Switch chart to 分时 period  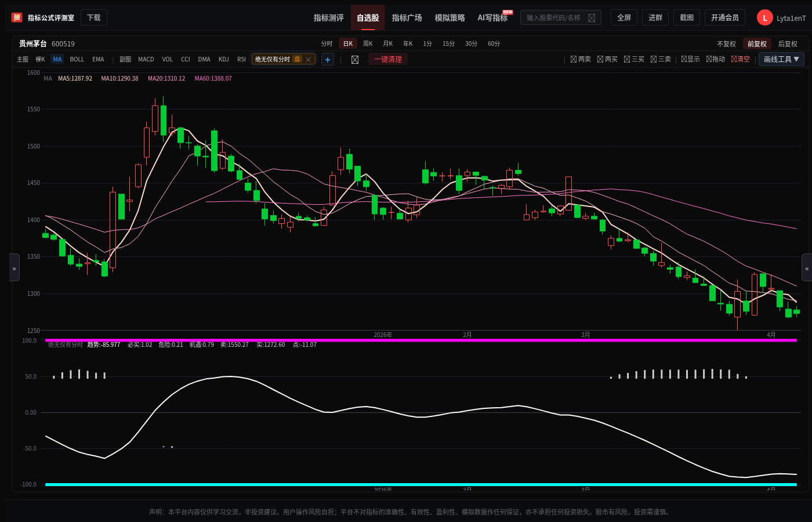click(327, 43)
